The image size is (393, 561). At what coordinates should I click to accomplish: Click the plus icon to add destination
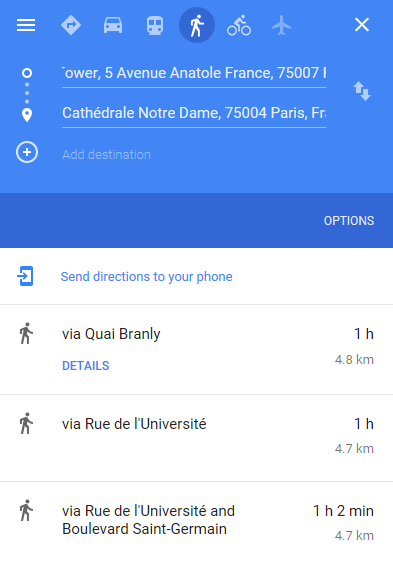27,152
